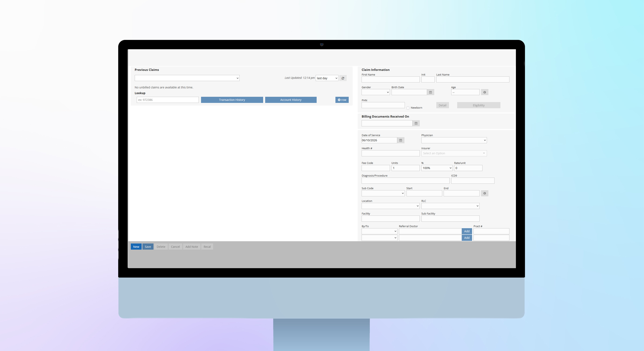Image resolution: width=644 pixels, height=351 pixels.
Task: Click the first referral doctor Add button
Action: coord(467,231)
